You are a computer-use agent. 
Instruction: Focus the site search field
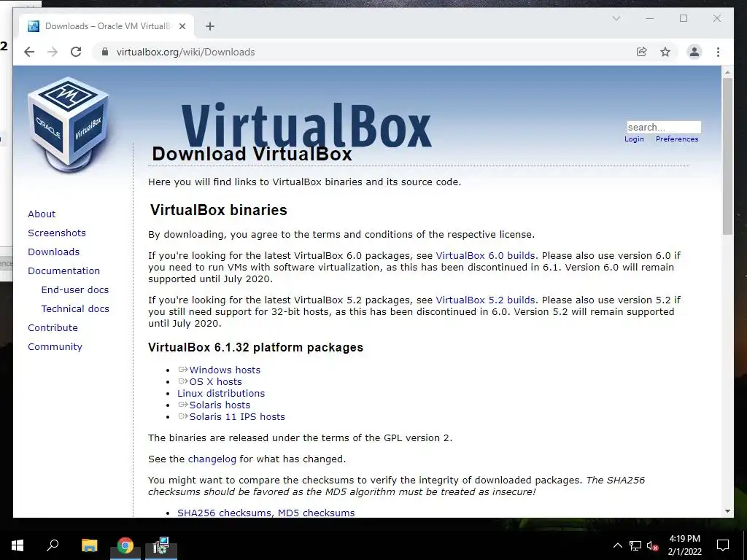664,127
